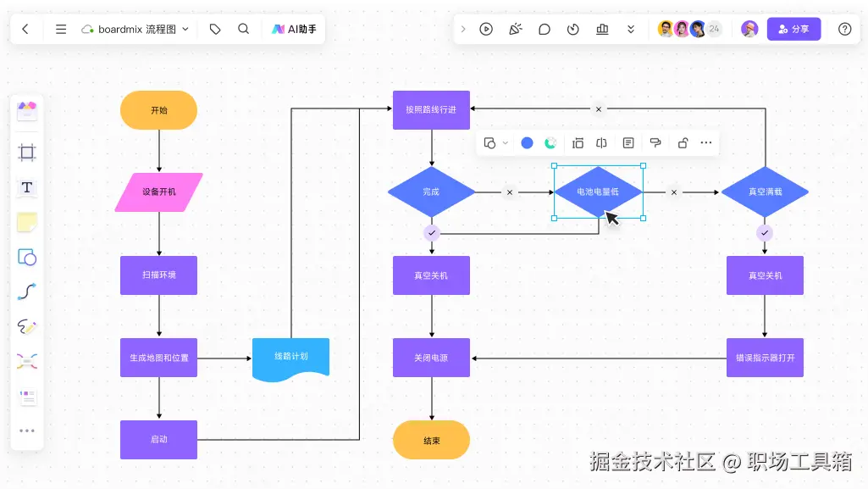The height and width of the screenshot is (489, 868).
Task: Click the celebration confetti icon
Action: 516,30
